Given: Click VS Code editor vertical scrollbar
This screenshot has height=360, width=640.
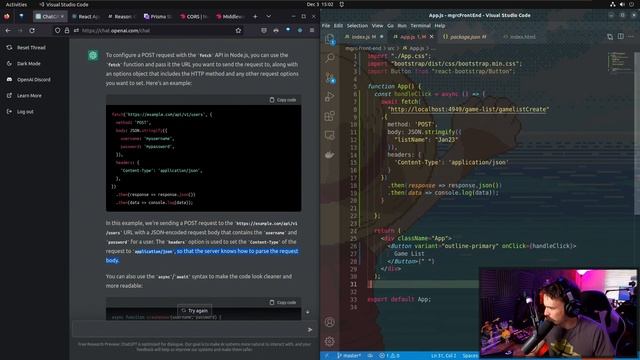Looking at the screenshot, I should [637, 134].
